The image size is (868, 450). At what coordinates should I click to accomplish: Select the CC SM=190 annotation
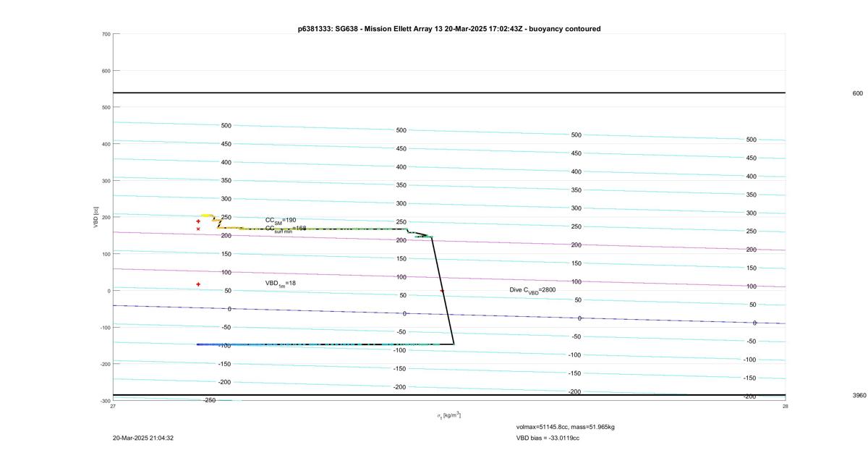click(x=281, y=220)
